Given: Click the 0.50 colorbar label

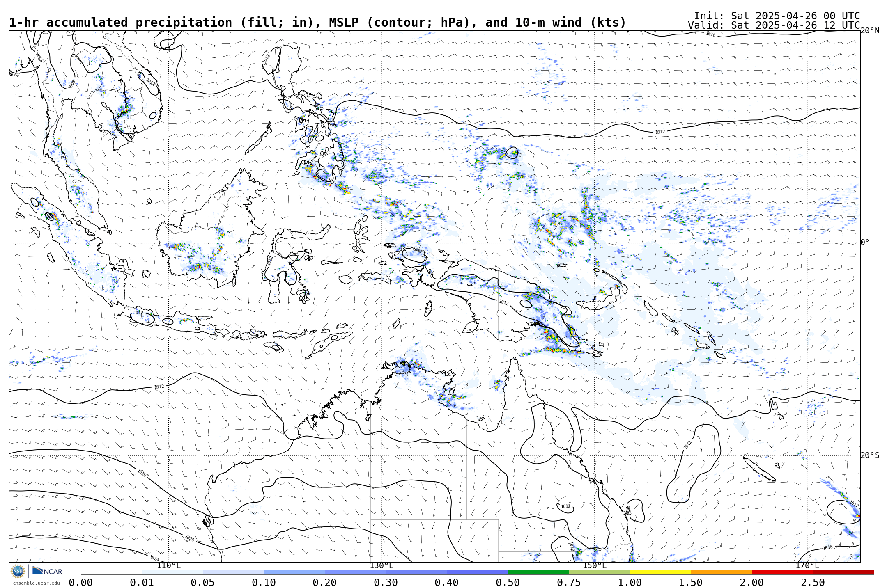Looking at the screenshot, I should 508,583.
